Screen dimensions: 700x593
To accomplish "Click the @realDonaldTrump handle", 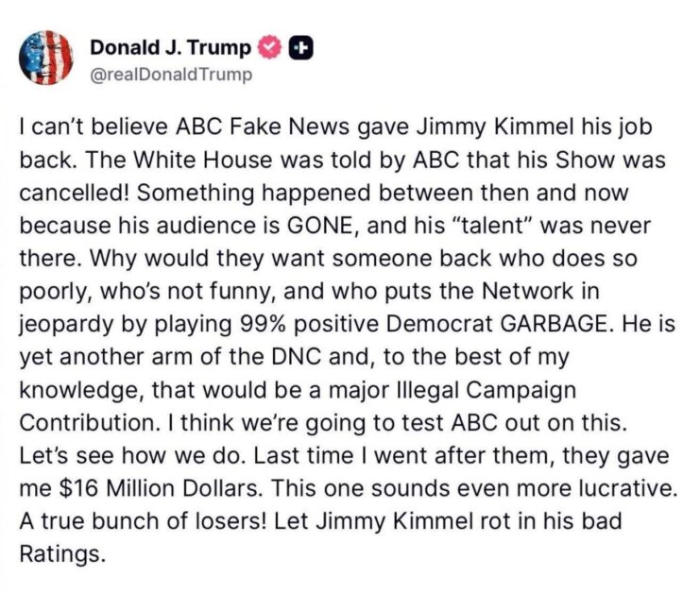I will point(171,74).
